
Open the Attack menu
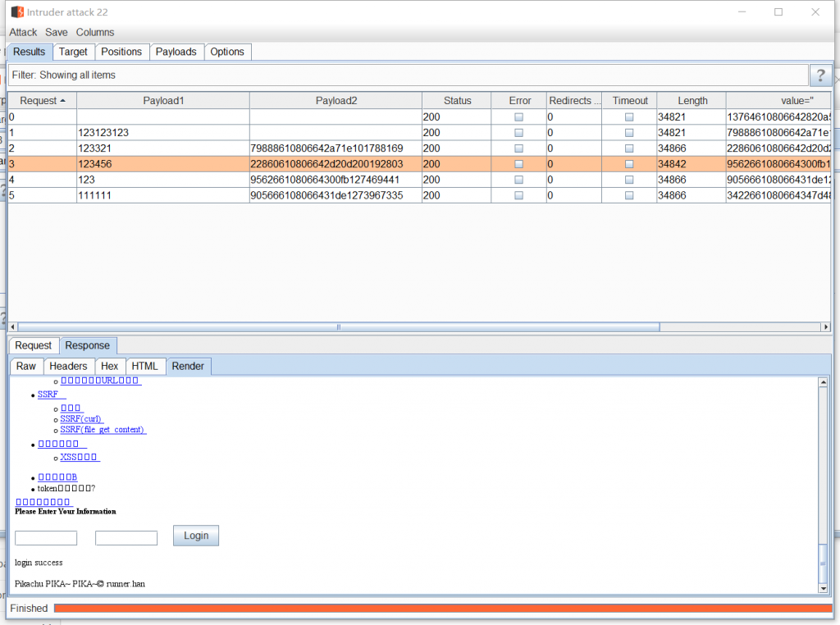click(x=23, y=32)
